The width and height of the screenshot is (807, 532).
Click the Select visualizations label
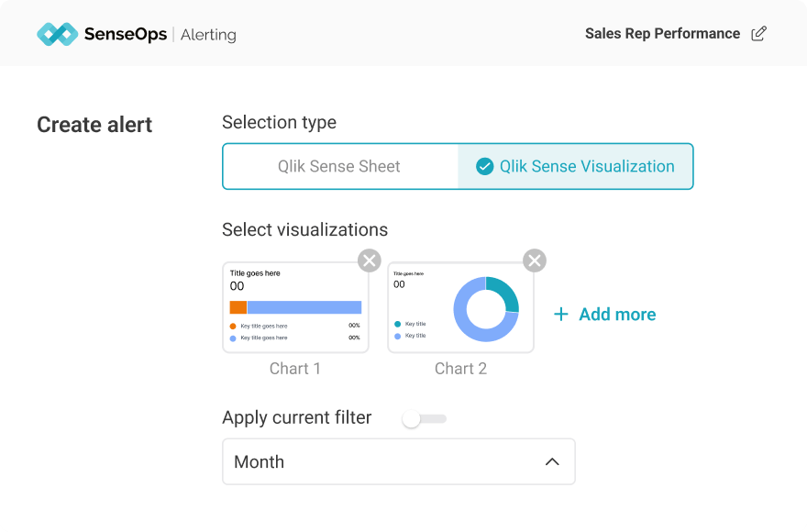[304, 229]
